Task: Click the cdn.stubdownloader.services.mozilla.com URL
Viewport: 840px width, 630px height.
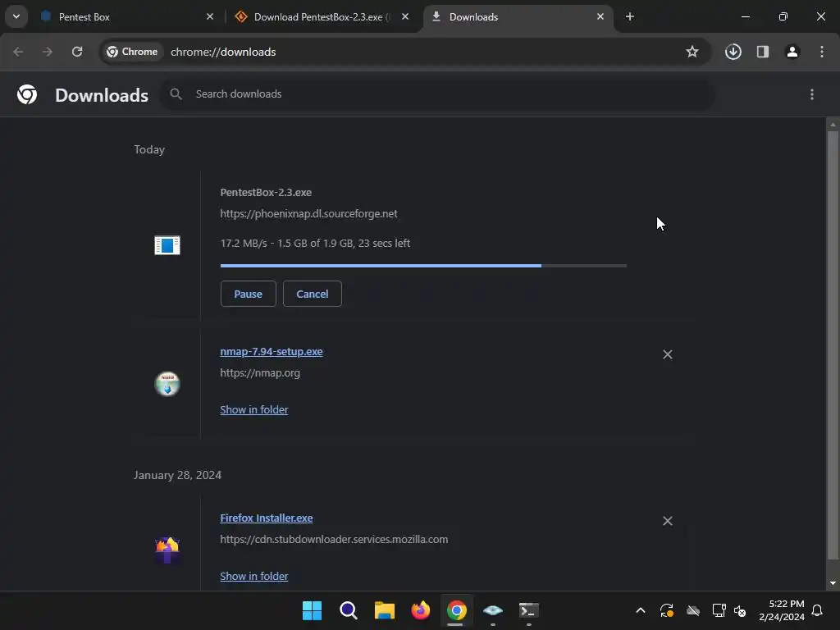Action: (x=334, y=540)
